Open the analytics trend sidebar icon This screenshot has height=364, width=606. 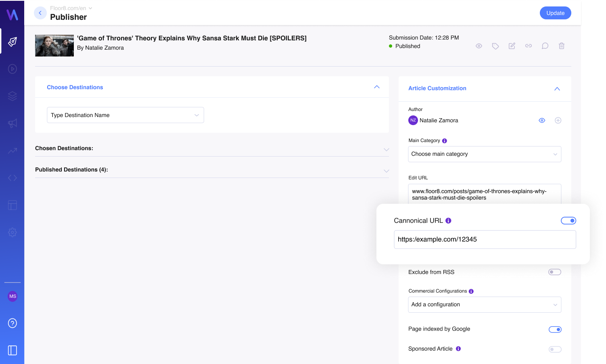pos(13,151)
